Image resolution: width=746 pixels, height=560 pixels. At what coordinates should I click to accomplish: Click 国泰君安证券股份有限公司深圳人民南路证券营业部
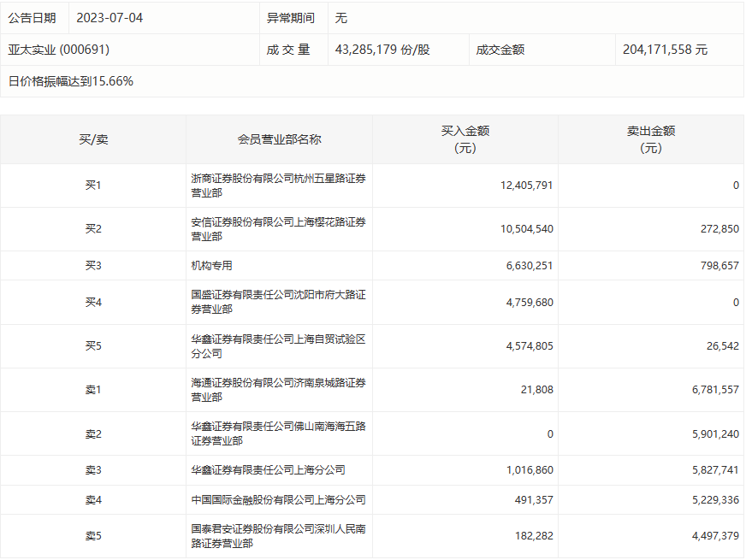point(278,536)
